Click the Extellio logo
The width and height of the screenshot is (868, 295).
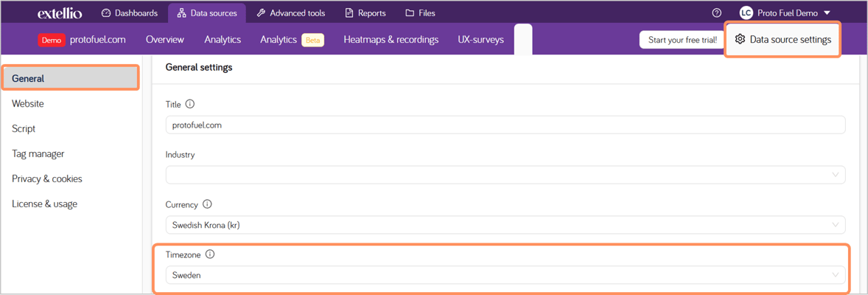coord(60,13)
